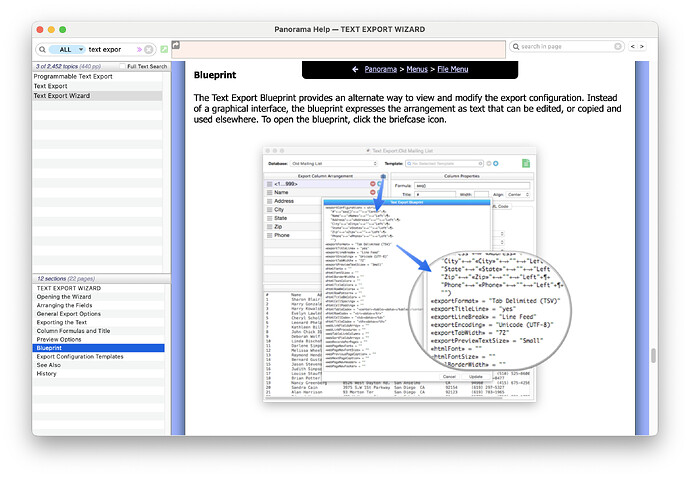The width and height of the screenshot is (689, 478).
Task: Click the window title 'Panorama Help — TEXT EXPORT WIZARD'
Action: [x=350, y=29]
